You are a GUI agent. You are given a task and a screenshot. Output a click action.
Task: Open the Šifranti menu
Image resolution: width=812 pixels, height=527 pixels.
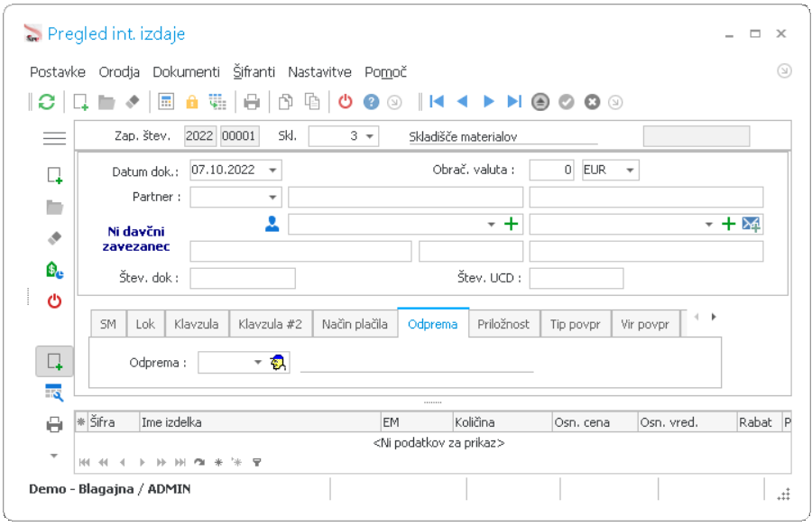(x=254, y=72)
